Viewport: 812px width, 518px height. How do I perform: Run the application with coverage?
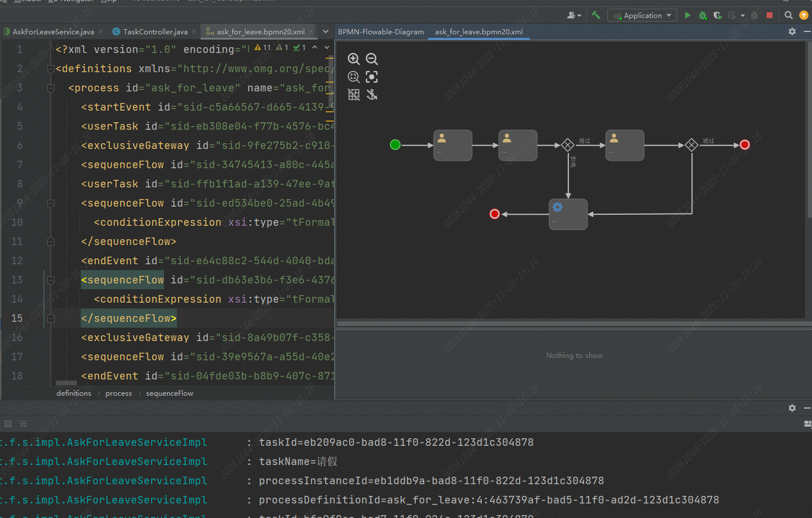pyautogui.click(x=718, y=16)
